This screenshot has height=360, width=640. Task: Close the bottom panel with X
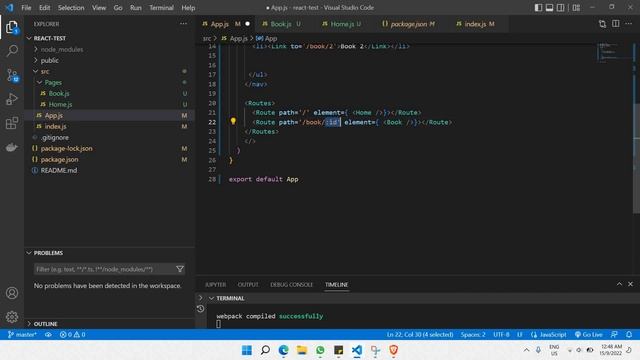[631, 284]
